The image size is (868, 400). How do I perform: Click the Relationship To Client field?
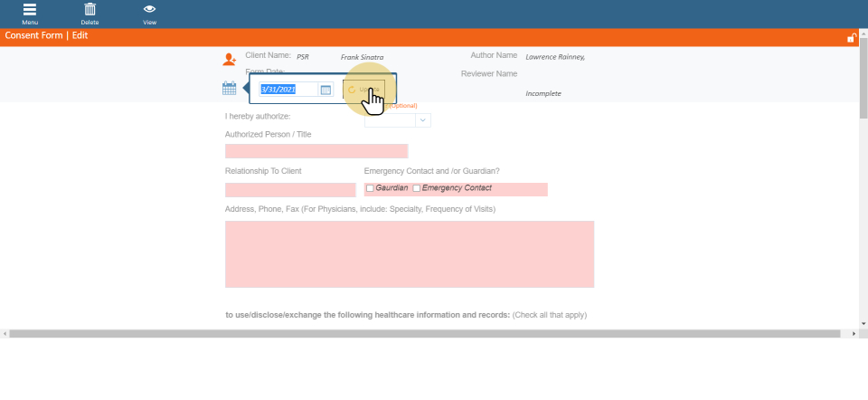(290, 190)
